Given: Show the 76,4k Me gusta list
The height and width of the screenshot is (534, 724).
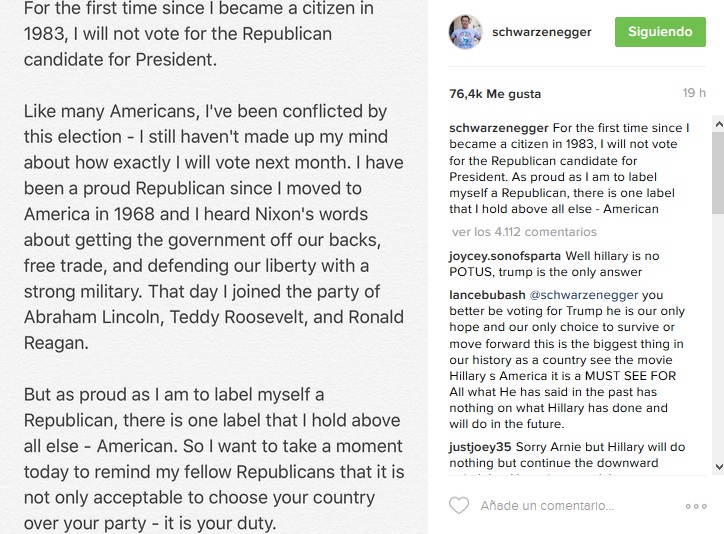Looking at the screenshot, I should [495, 94].
